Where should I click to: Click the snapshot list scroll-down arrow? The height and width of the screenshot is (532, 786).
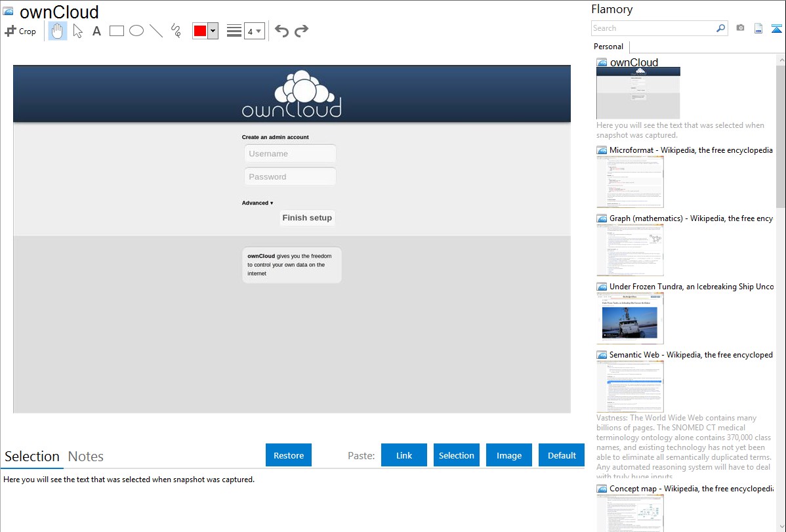[x=781, y=527]
